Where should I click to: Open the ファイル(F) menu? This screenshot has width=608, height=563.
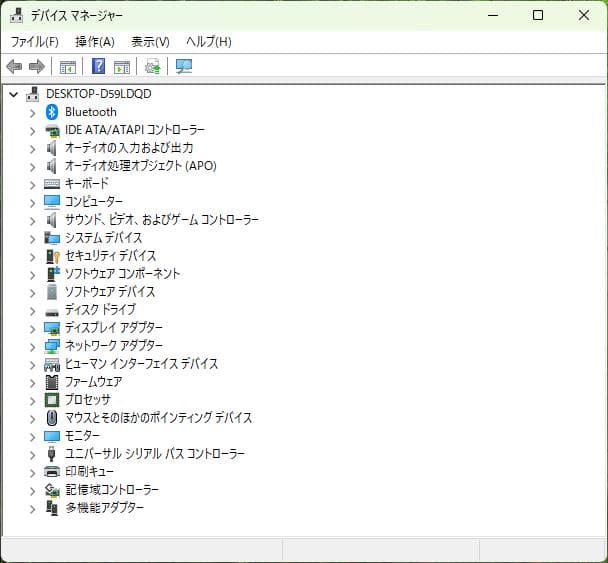tap(35, 41)
